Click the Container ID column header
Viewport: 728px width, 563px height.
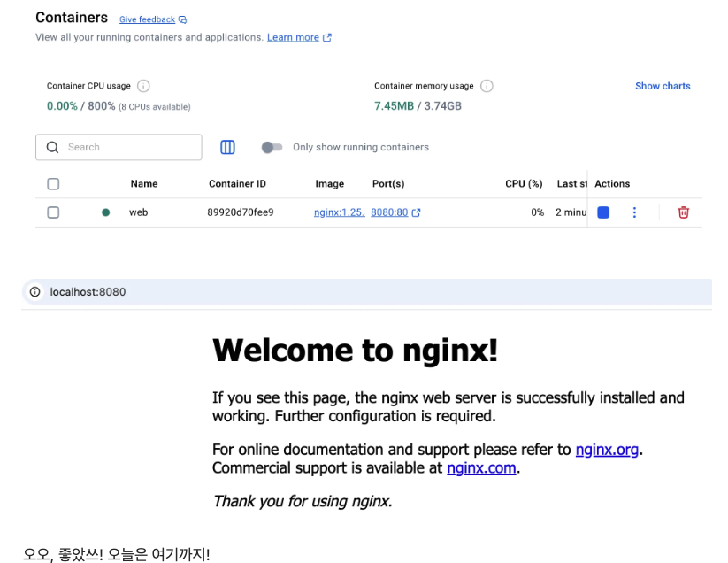click(x=237, y=184)
